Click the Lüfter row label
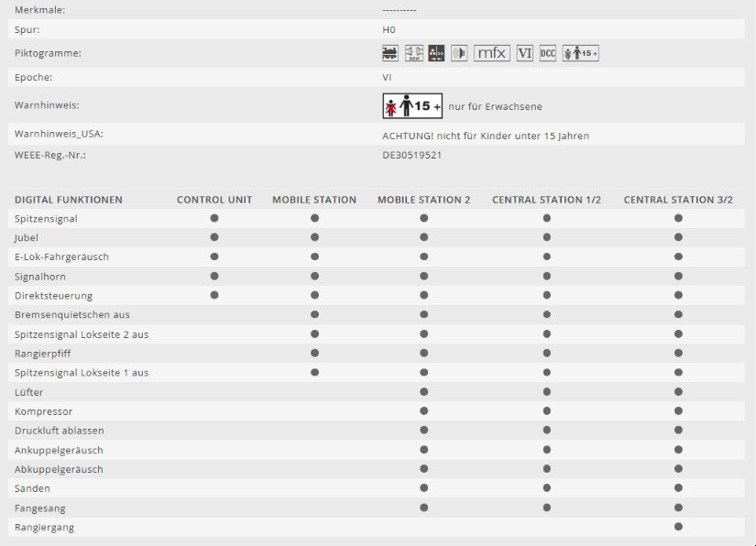 coord(29,392)
